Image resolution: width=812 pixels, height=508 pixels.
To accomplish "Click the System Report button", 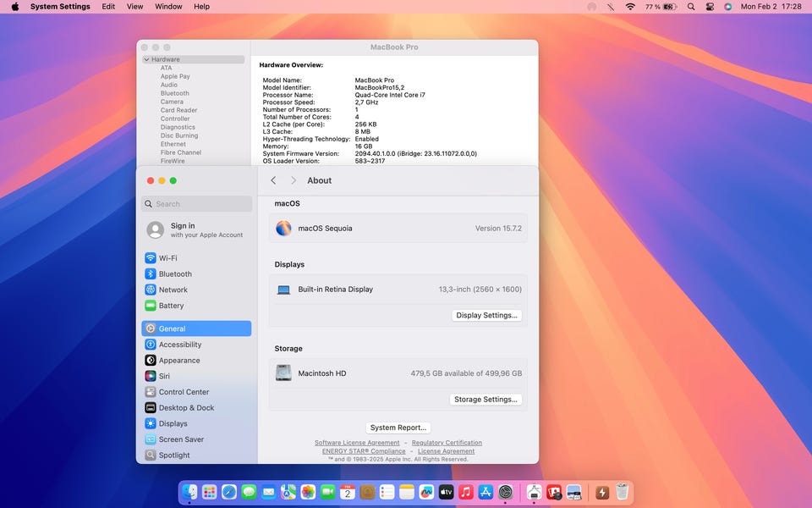I will coord(398,428).
